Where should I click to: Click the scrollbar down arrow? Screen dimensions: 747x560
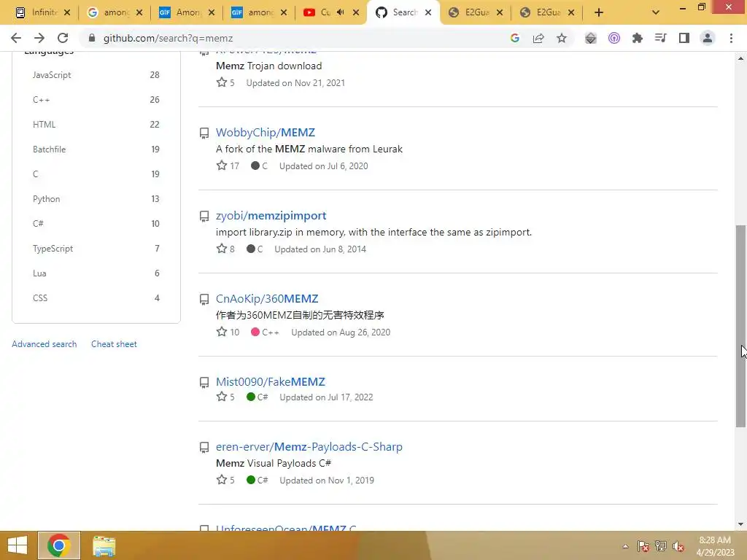pos(740,524)
